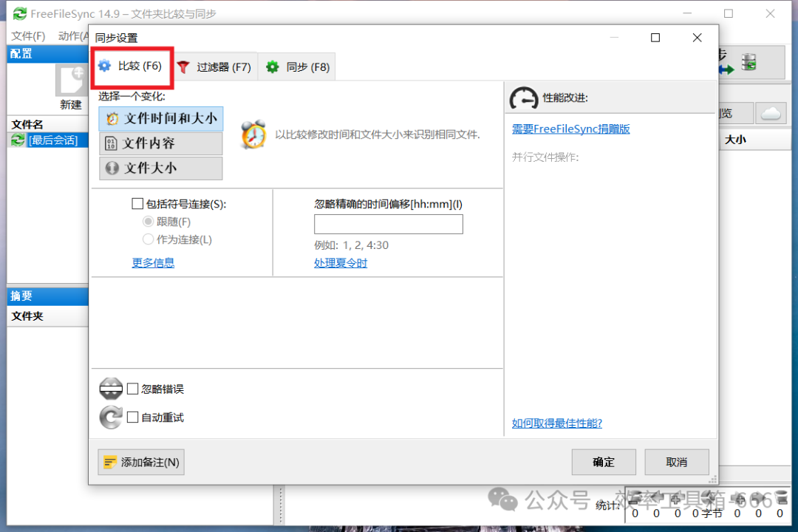Open 文件(F) menu in FreeFileSync main window
This screenshot has width=798, height=532.
28,35
